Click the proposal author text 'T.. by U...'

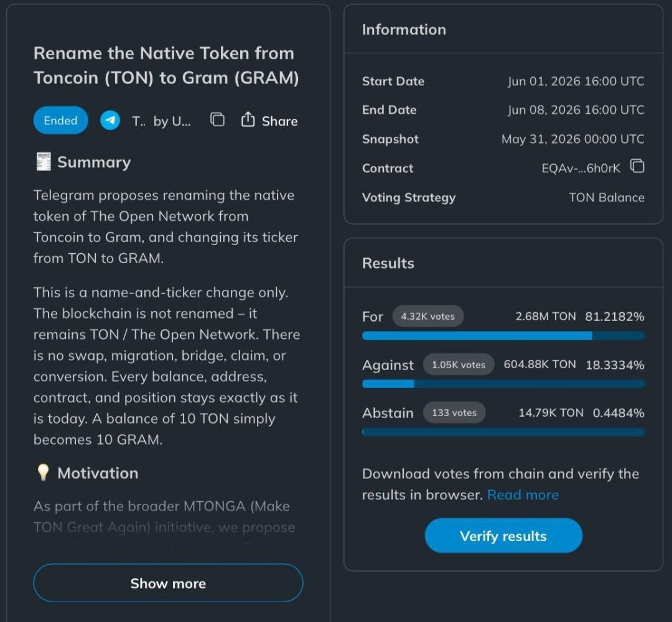[x=161, y=121]
